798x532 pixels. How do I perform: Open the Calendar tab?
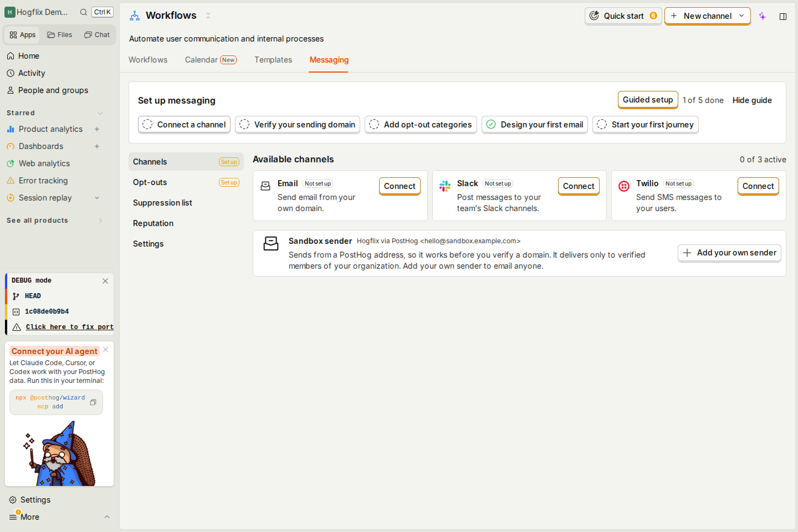[211, 60]
